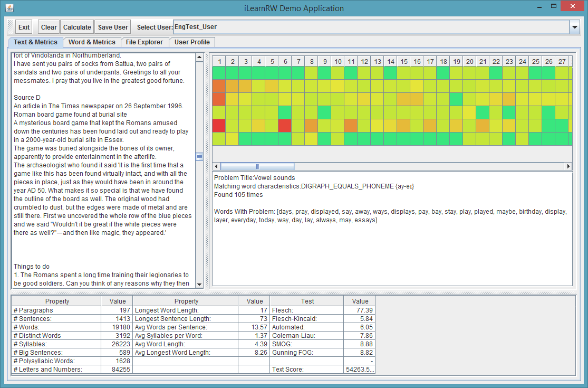Select heatmap column header 11
This screenshot has height=388, width=588.
(351, 62)
